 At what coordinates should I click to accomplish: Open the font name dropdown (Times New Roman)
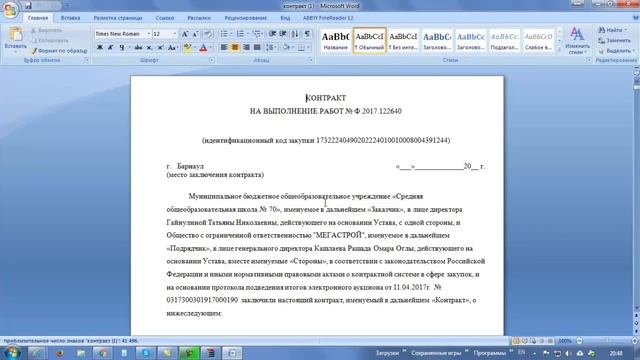[149, 34]
